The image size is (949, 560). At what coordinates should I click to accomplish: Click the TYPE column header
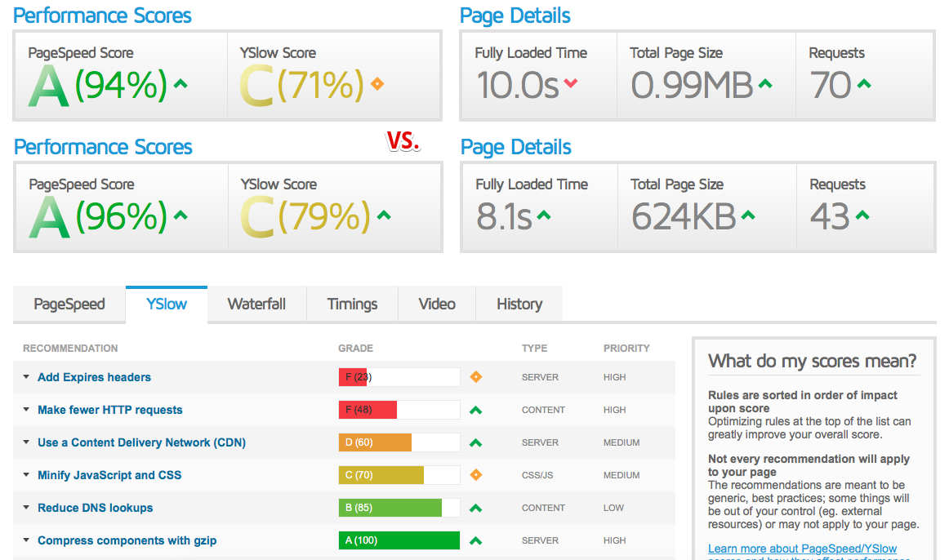tap(534, 349)
